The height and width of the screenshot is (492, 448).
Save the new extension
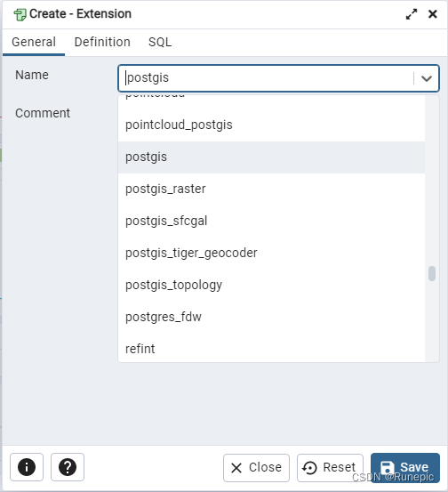pyautogui.click(x=405, y=467)
